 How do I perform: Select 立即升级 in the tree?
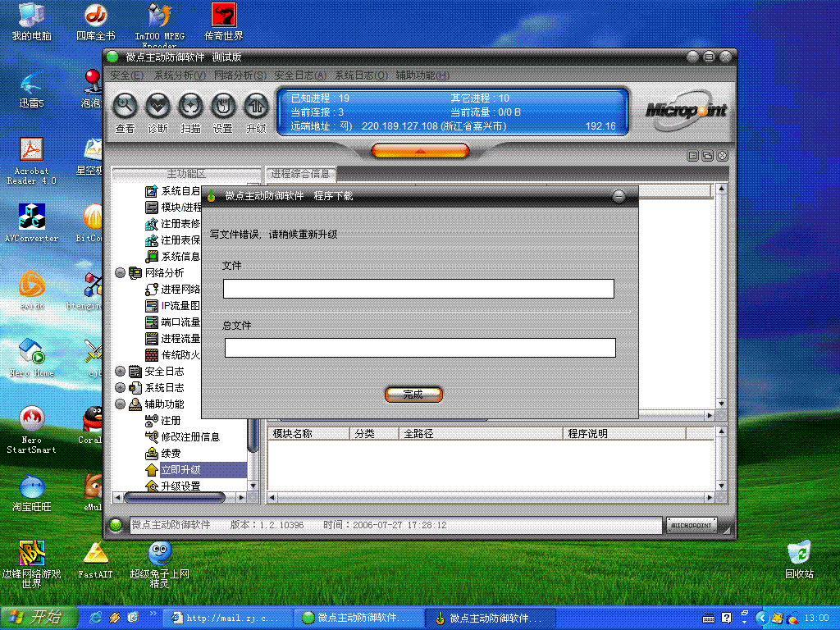click(180, 470)
